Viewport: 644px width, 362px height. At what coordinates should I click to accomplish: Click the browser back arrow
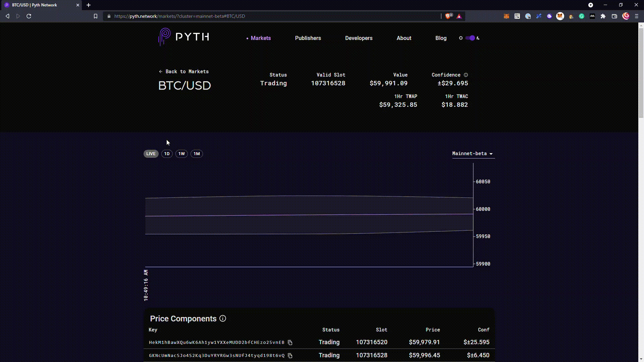click(x=7, y=16)
